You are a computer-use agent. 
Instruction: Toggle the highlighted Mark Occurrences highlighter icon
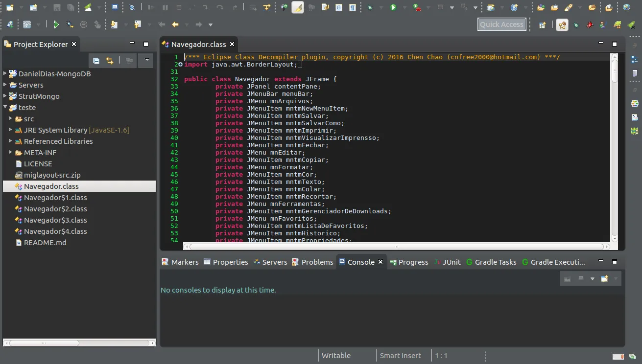tap(298, 7)
